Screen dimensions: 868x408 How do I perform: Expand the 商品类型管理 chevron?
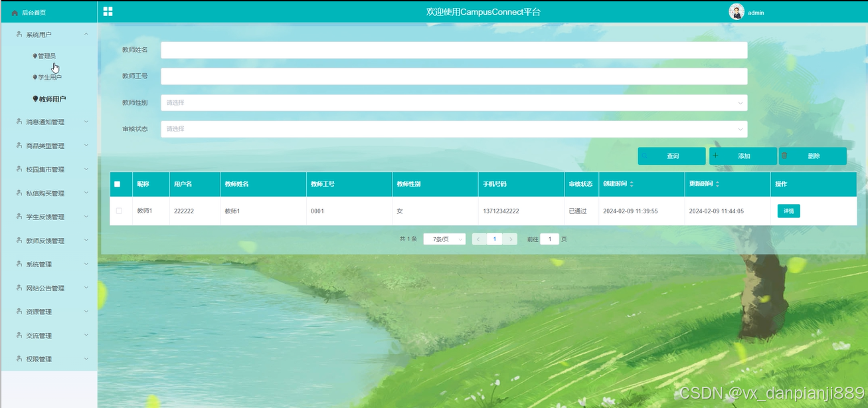point(86,146)
